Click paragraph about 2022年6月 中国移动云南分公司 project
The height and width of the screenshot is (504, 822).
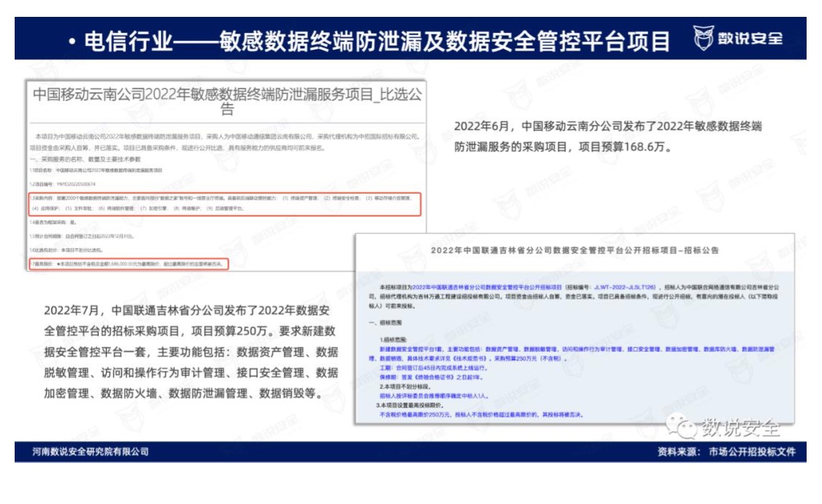(607, 136)
